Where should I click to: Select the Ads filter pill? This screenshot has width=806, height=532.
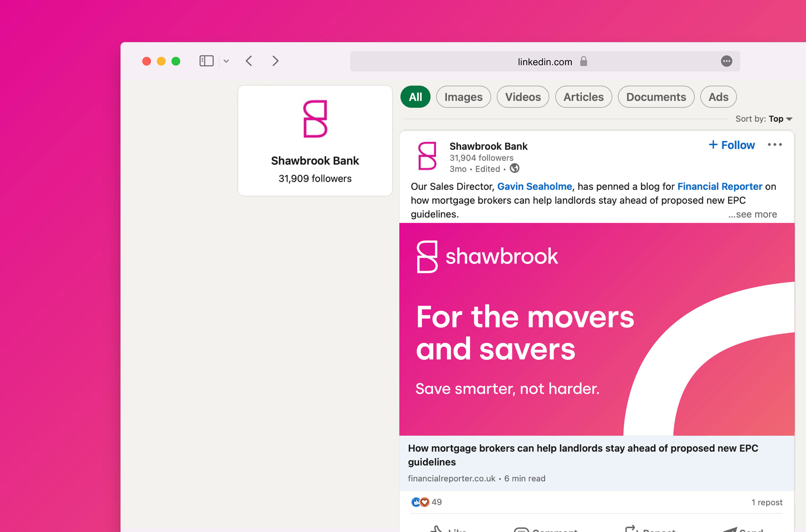click(x=718, y=97)
